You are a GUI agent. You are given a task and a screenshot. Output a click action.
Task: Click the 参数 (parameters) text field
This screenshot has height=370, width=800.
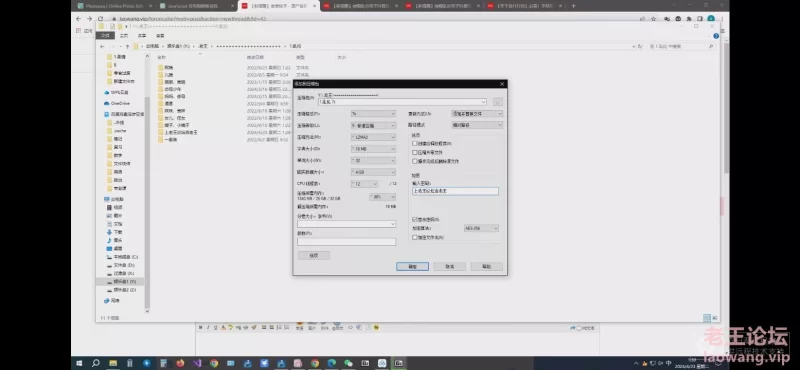346,241
